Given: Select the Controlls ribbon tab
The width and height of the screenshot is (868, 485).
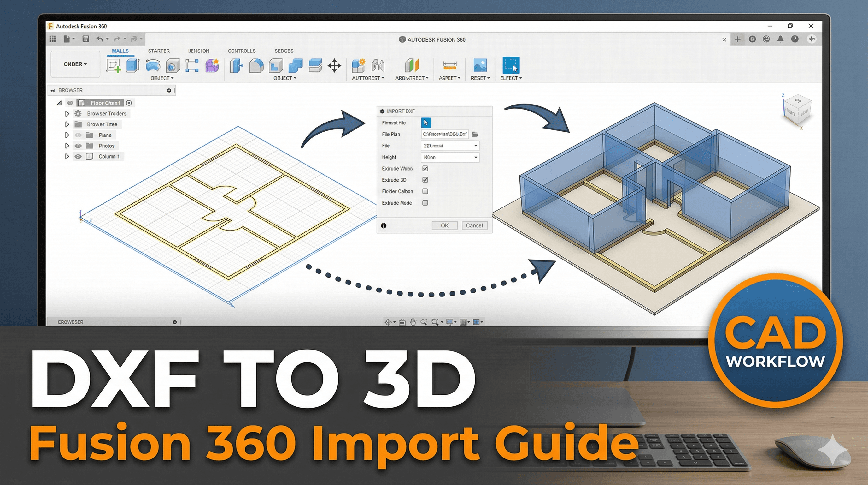Looking at the screenshot, I should click(x=241, y=51).
